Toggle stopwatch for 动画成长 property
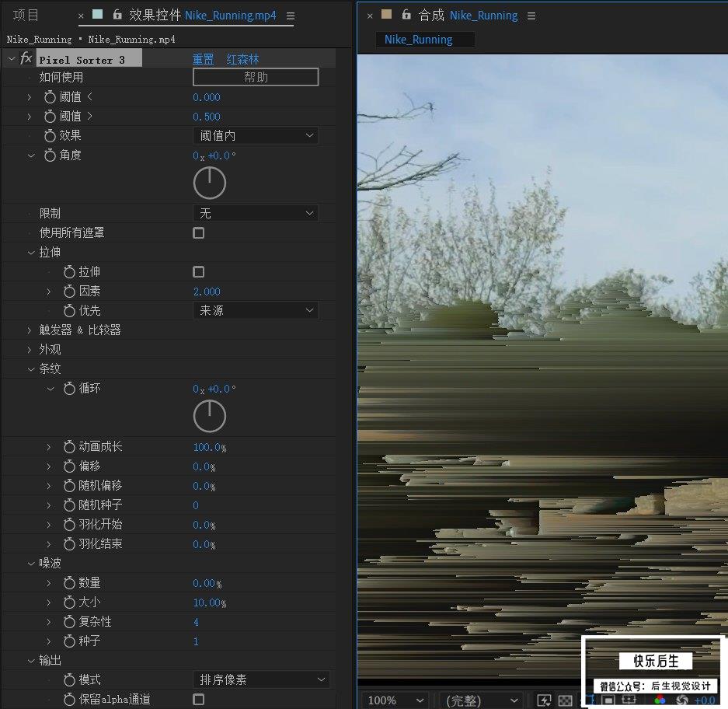 coord(69,447)
